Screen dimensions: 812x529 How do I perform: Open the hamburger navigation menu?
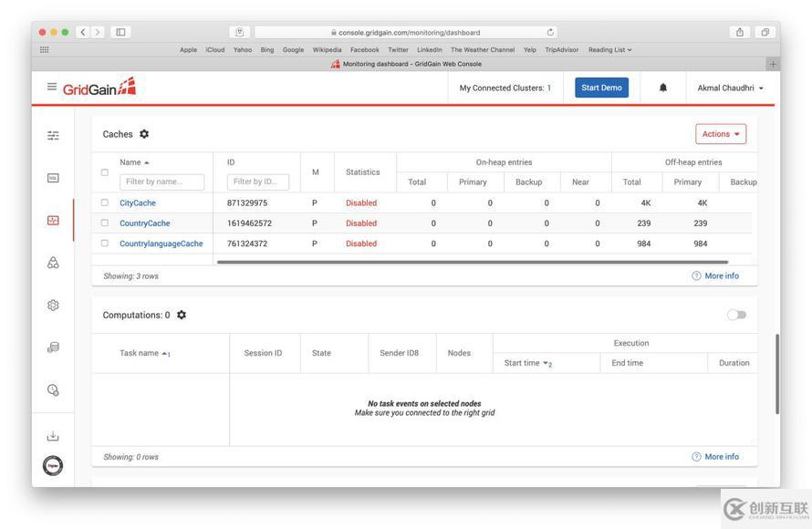click(52, 87)
